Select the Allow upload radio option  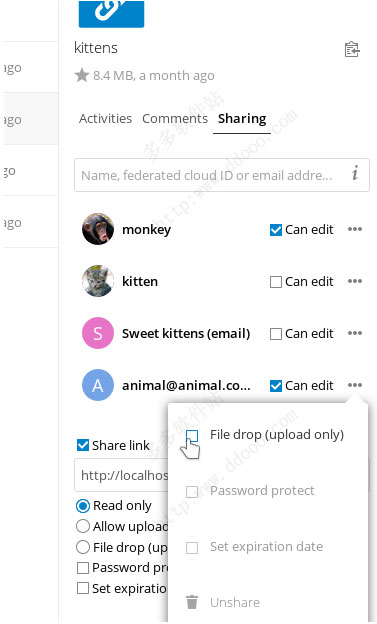pos(82,526)
